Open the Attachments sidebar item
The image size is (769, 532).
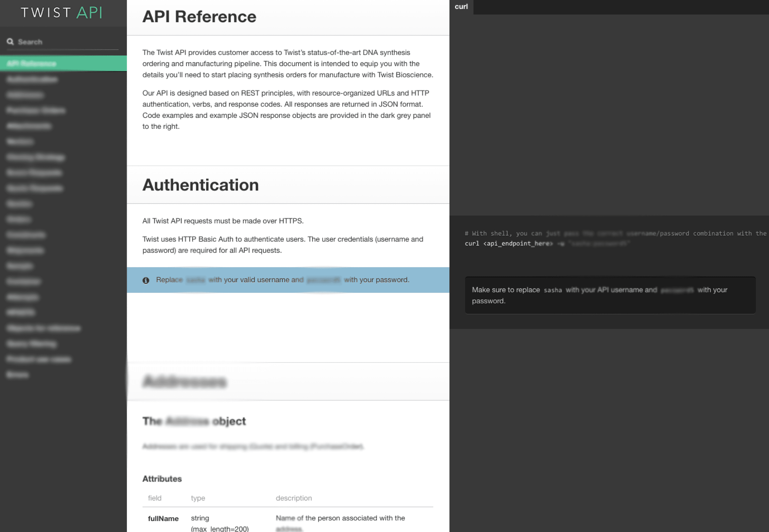click(x=29, y=126)
